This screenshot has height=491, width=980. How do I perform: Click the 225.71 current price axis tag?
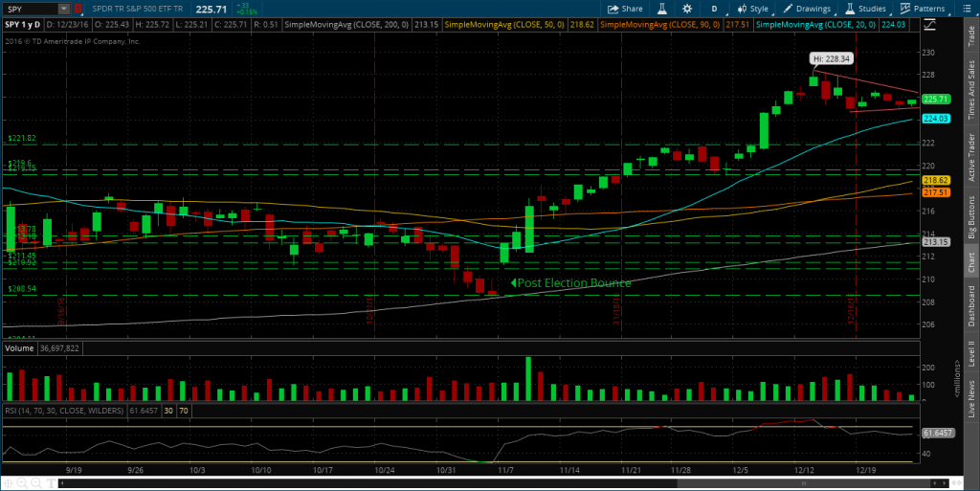[x=936, y=99]
